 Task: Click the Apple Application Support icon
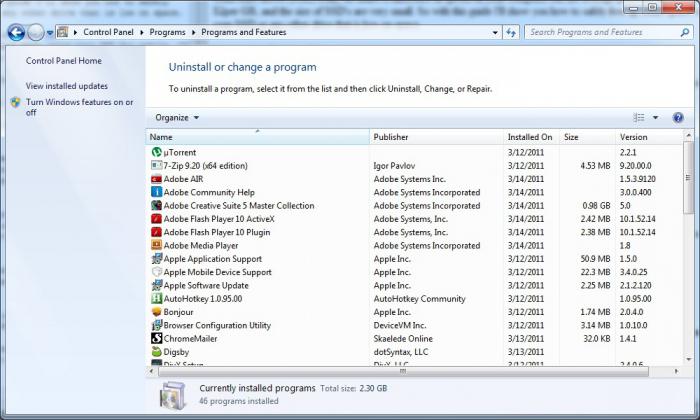pyautogui.click(x=156, y=258)
